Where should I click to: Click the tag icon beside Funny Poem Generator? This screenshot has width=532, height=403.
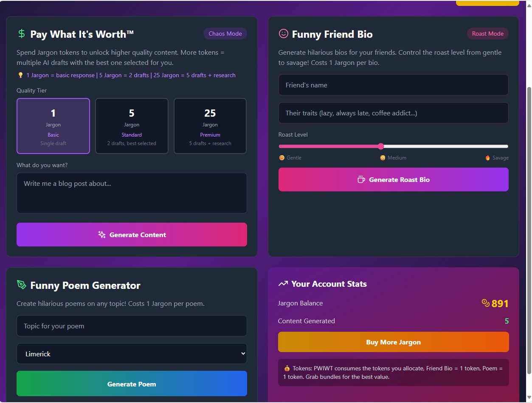coord(22,285)
